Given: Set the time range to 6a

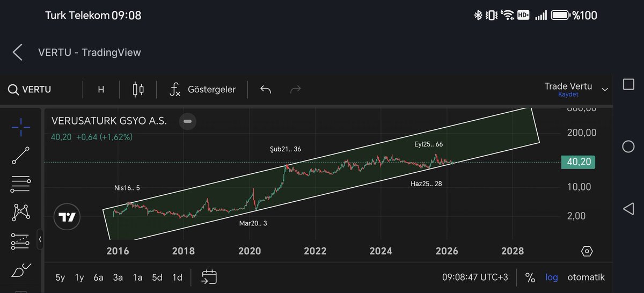Looking at the screenshot, I should point(98,277).
